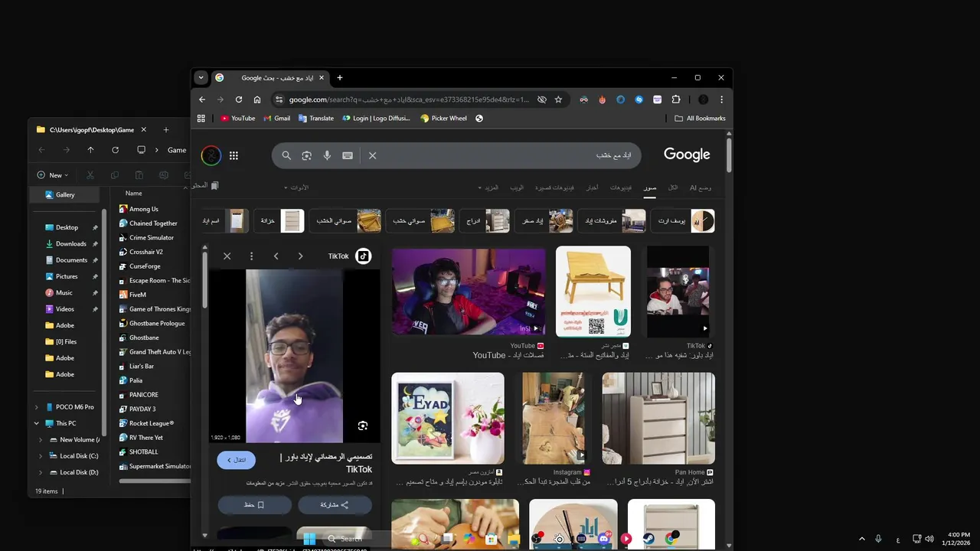
Task: Switch to the فيديوهات قصيرة tab
Action: pyautogui.click(x=555, y=187)
